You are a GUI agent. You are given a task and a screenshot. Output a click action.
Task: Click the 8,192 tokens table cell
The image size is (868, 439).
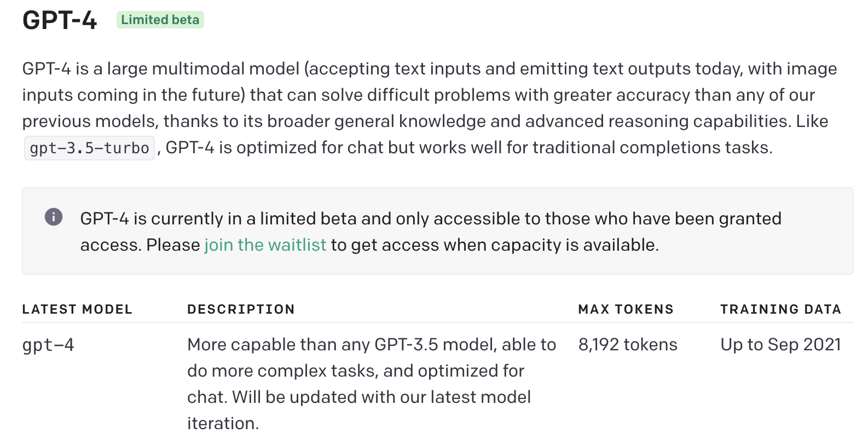pyautogui.click(x=628, y=344)
